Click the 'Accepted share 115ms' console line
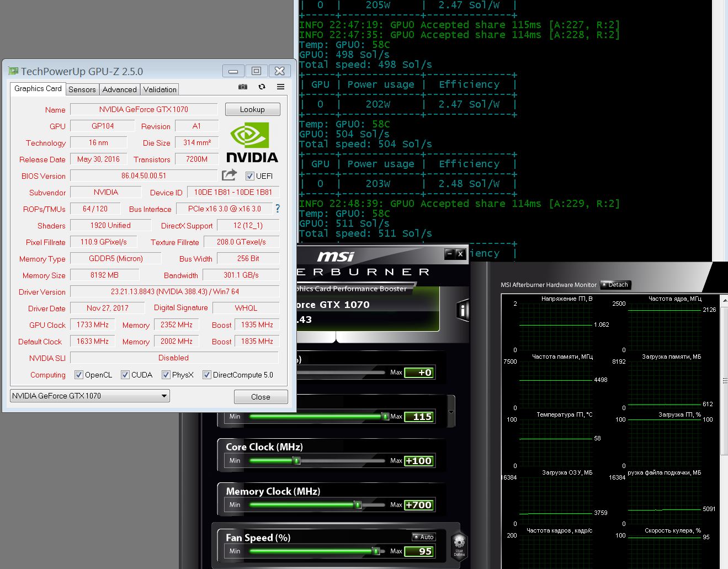The width and height of the screenshot is (728, 569). click(459, 25)
